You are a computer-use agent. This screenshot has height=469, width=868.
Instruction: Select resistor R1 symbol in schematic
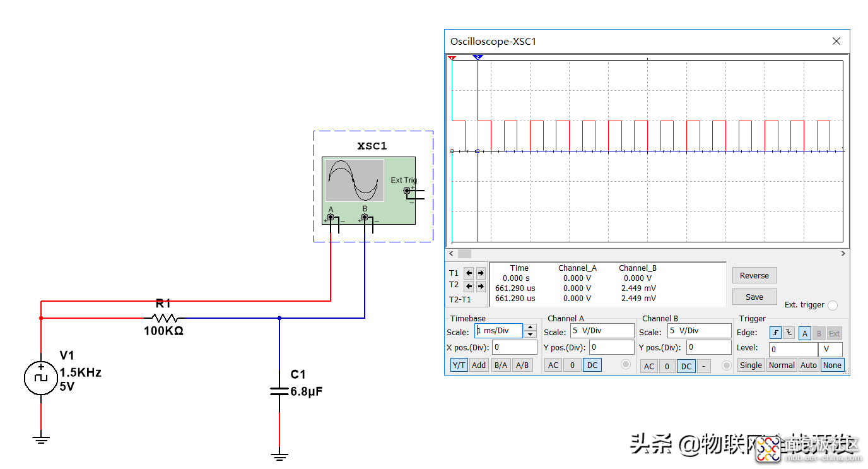tap(165, 318)
